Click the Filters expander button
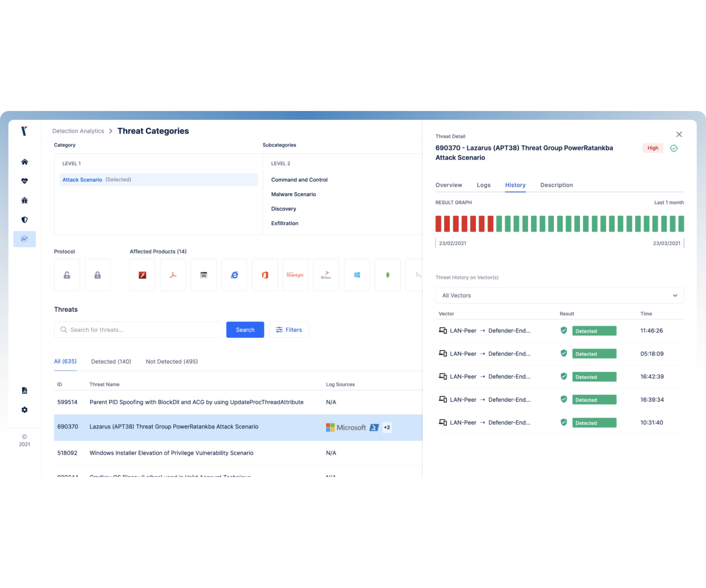Viewport: 706px width, 588px height. click(289, 330)
